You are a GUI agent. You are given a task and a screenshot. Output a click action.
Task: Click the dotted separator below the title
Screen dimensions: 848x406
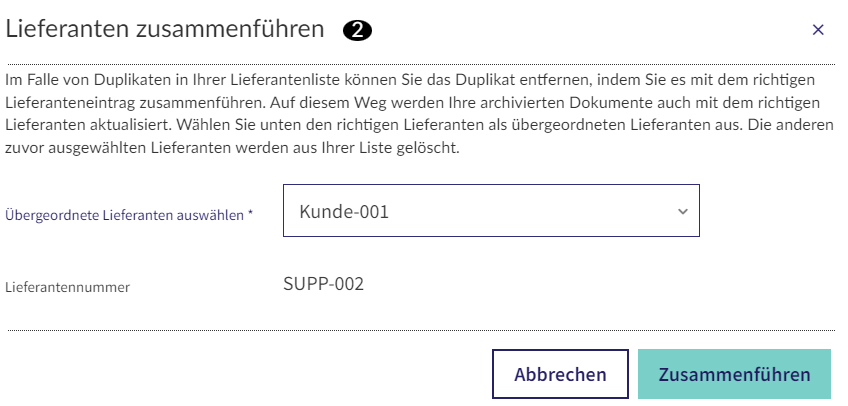pos(422,64)
